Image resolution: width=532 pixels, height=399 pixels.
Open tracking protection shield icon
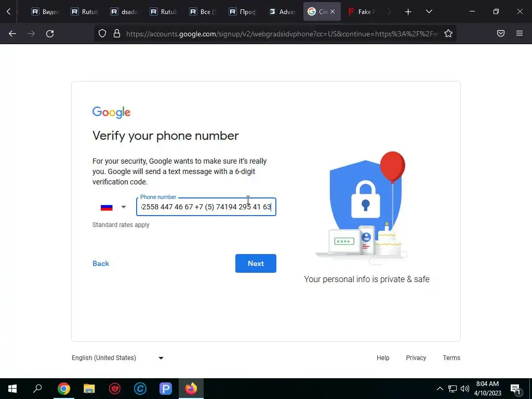(x=102, y=33)
